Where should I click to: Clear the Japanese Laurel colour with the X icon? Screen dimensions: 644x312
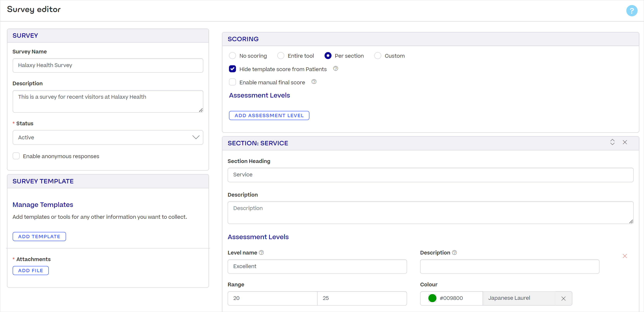[563, 298]
